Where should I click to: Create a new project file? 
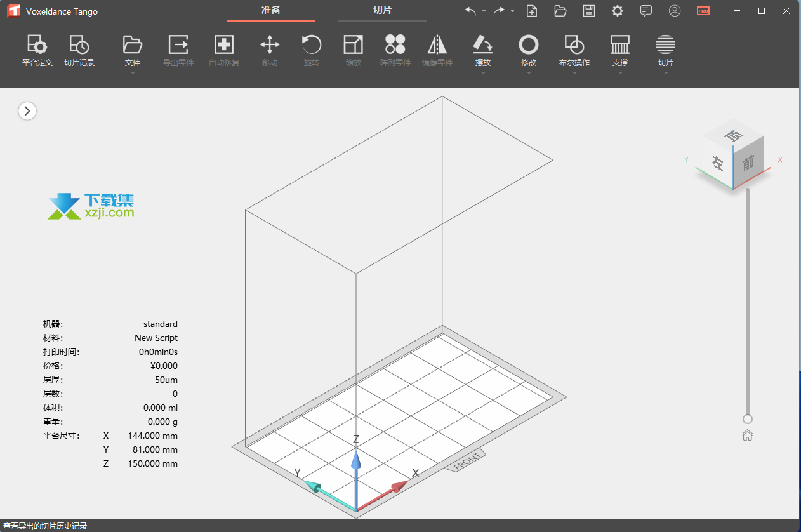click(x=532, y=11)
